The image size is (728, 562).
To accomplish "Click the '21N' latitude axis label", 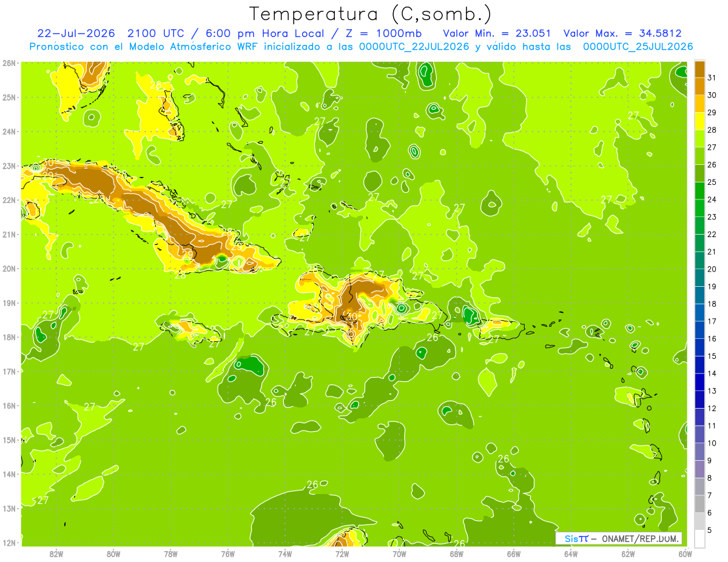I will point(9,234).
